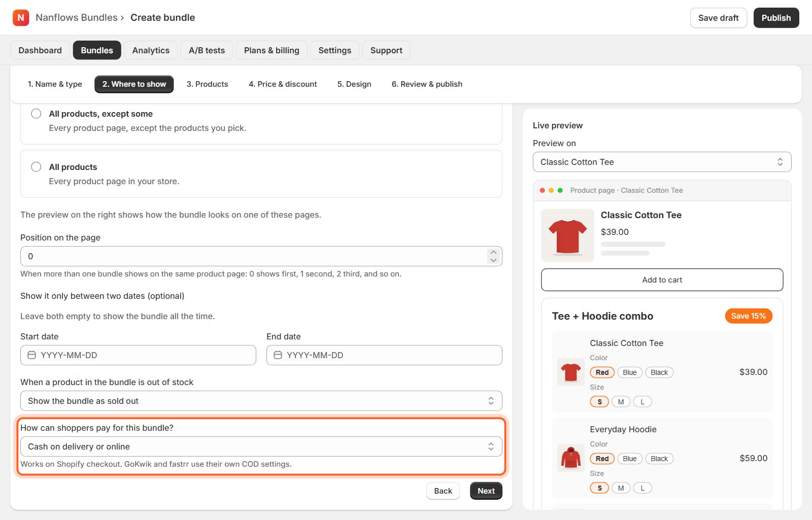Open the Analytics tab

[151, 50]
